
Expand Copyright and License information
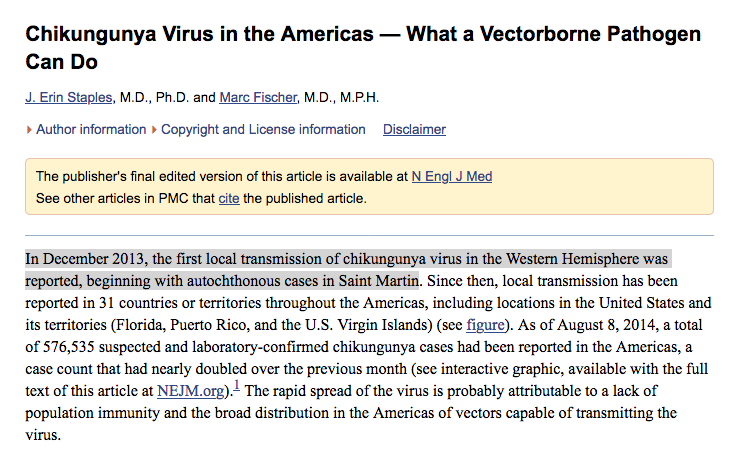[x=263, y=130]
